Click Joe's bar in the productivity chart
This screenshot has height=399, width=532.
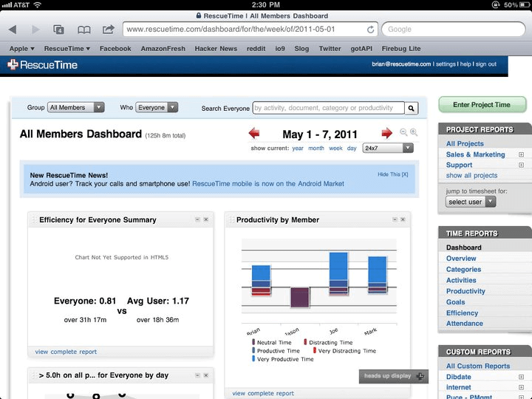coord(338,274)
